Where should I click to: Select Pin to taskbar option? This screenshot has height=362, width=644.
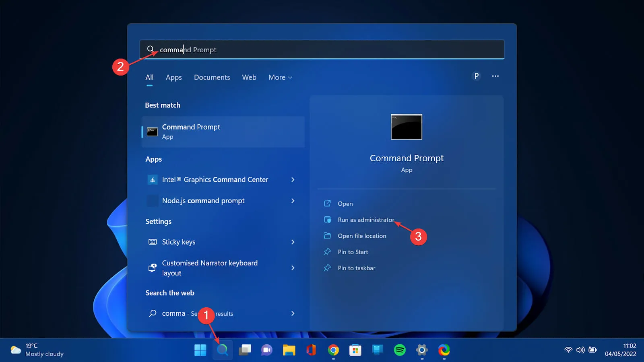pyautogui.click(x=356, y=268)
